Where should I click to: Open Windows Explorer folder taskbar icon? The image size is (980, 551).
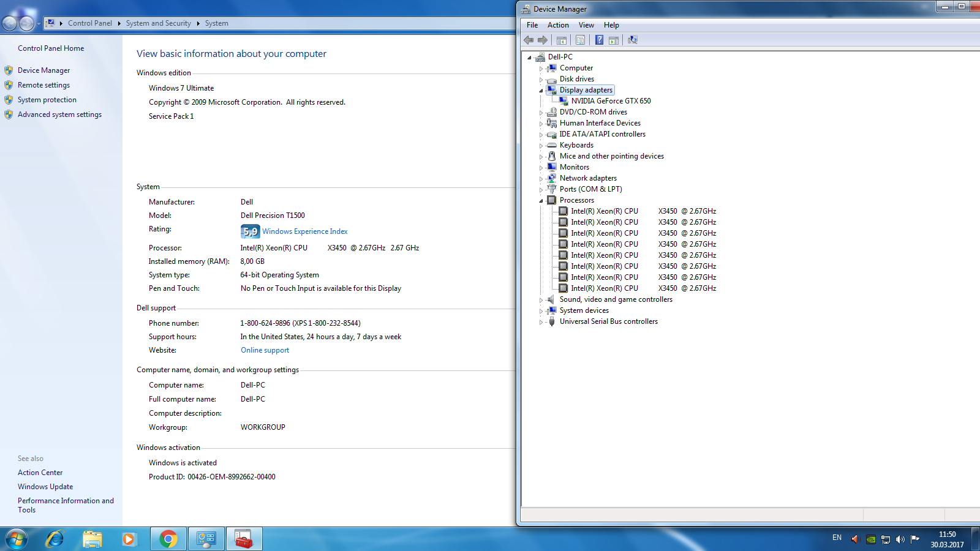coord(92,539)
